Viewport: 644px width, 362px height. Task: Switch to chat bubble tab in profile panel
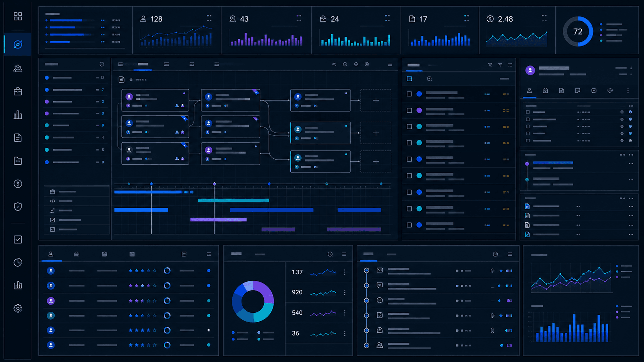[x=577, y=91]
